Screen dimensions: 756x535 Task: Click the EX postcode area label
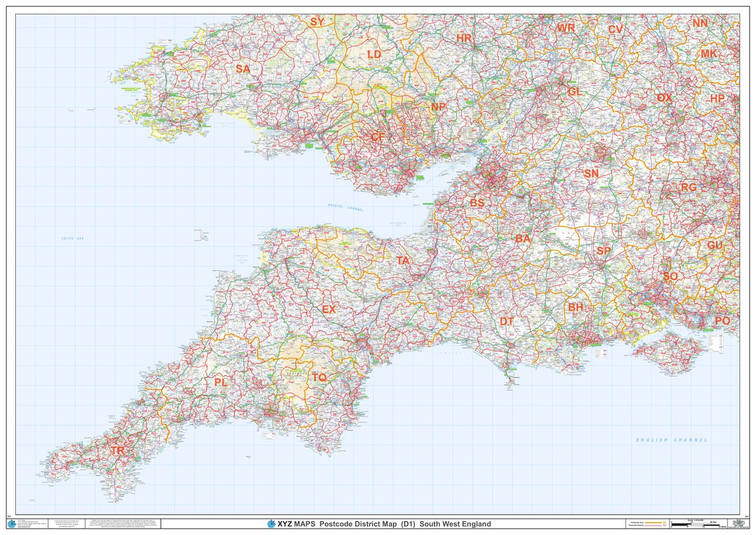(x=329, y=309)
